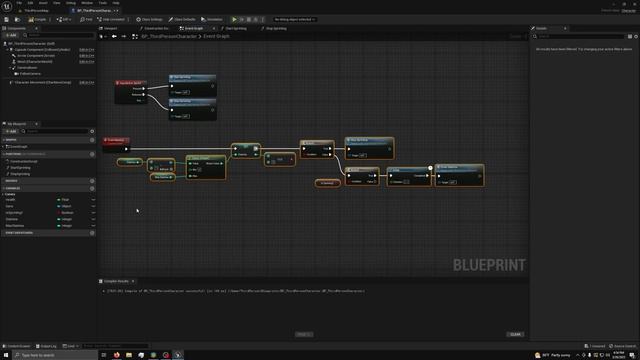
Task: Open the Output Log
Action: [46, 346]
